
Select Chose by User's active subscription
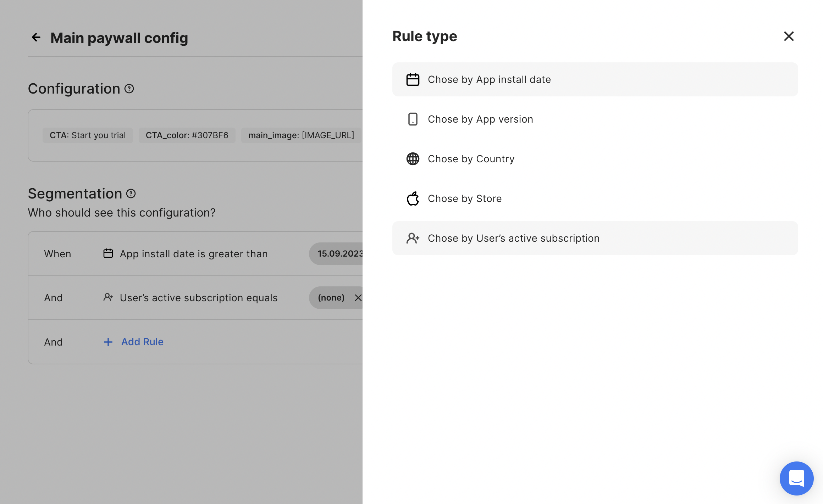514,238
